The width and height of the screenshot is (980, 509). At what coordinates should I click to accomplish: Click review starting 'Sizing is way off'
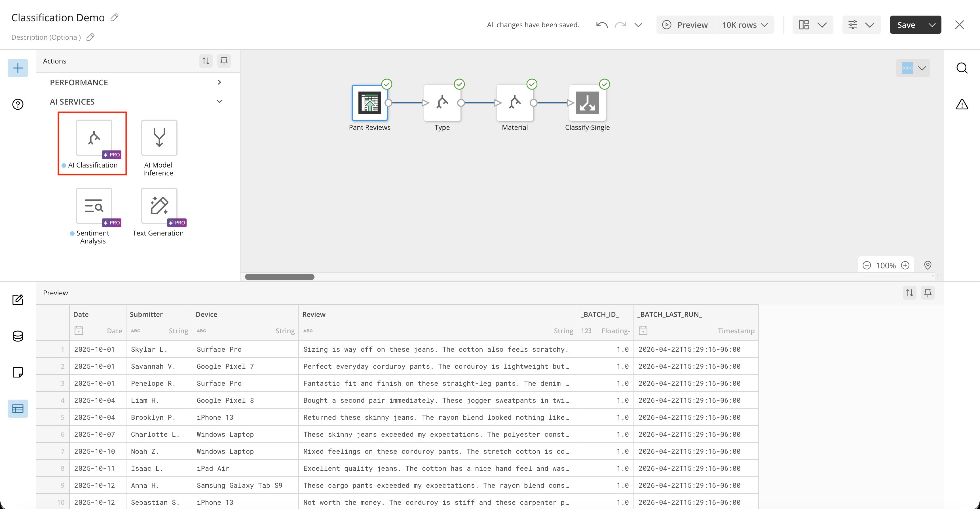pyautogui.click(x=438, y=349)
